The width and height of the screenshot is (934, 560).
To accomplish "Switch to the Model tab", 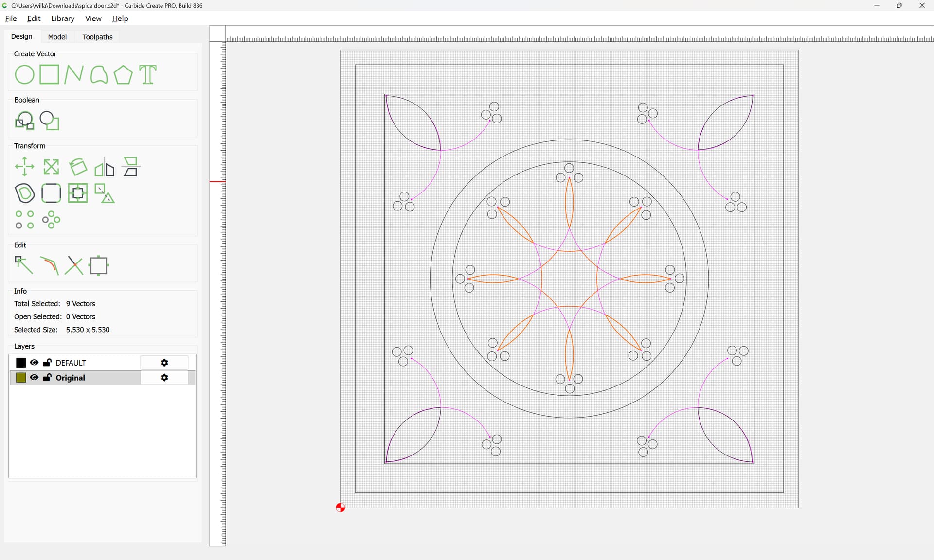I will (57, 37).
